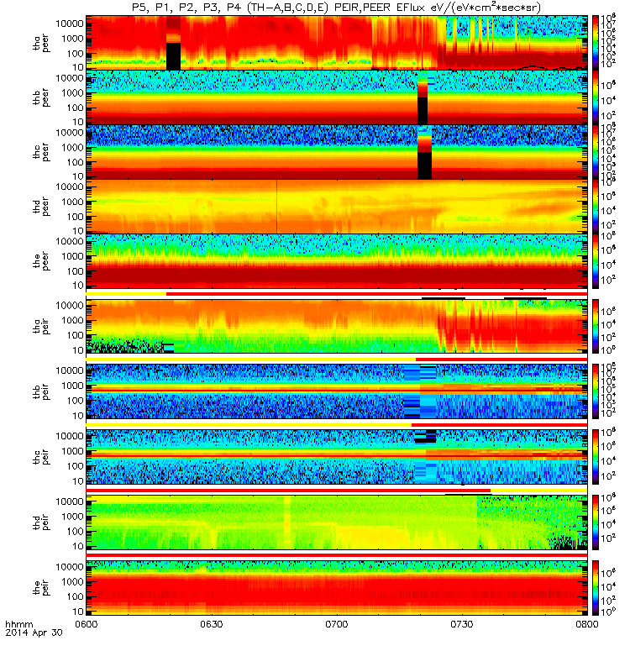The image size is (630, 672).
Task: Click the 10 tick label on thb peir axis
Action: pos(77,416)
